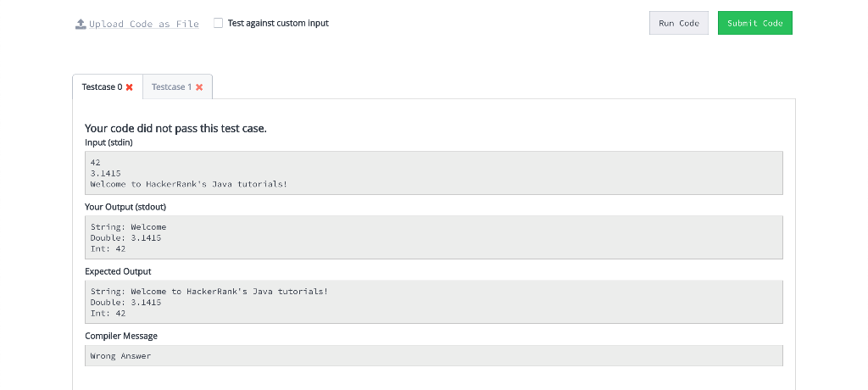Click the Compiler Message label
Image resolution: width=868 pixels, height=390 pixels.
(120, 336)
